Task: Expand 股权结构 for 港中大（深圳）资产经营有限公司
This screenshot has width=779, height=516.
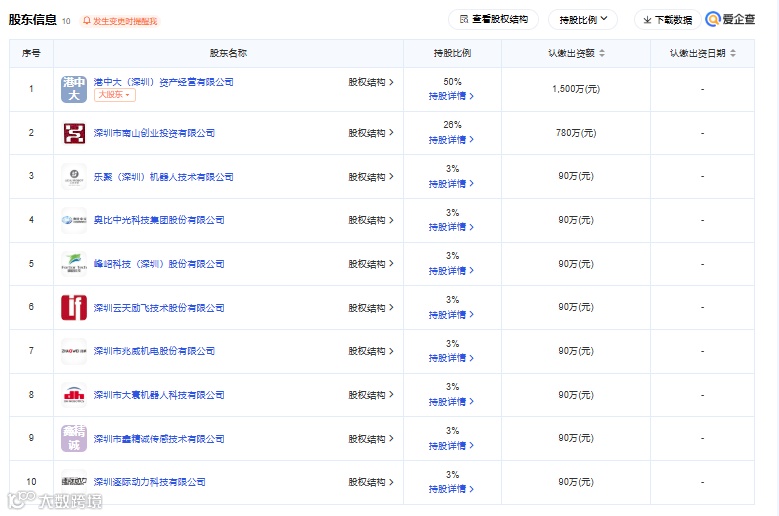Action: [371, 82]
